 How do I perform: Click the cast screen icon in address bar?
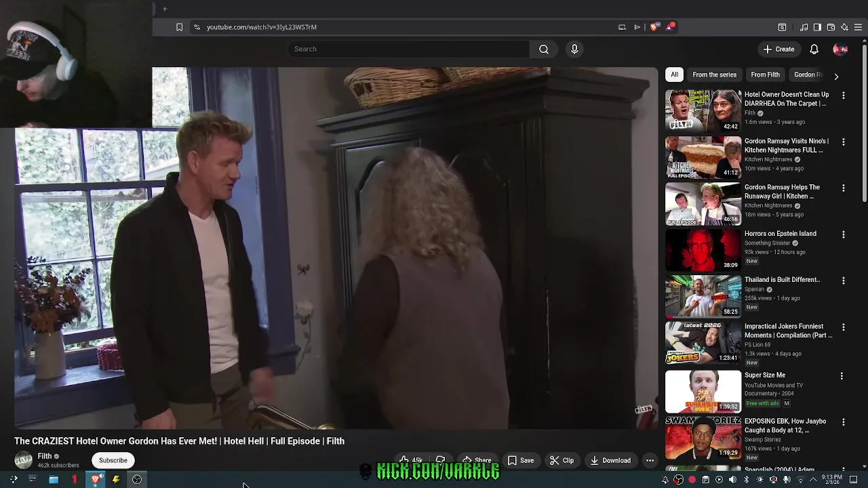622,27
